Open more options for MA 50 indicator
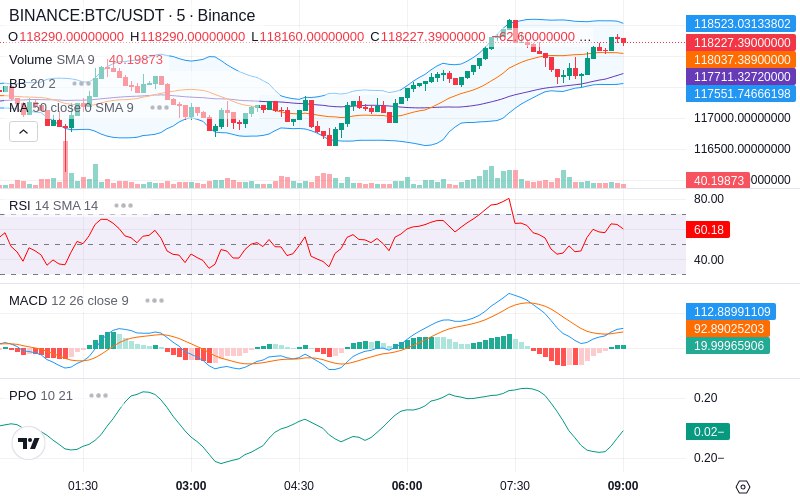800x500 pixels. click(x=159, y=108)
